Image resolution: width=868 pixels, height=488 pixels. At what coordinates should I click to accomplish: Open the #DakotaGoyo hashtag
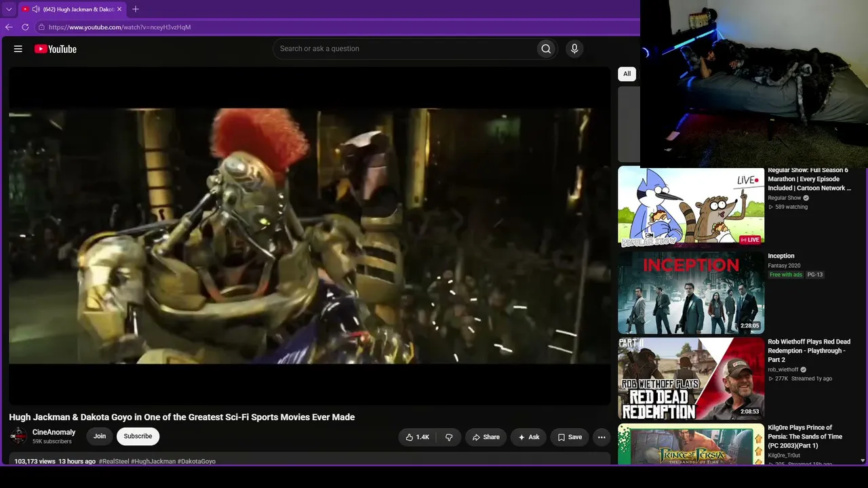197,462
